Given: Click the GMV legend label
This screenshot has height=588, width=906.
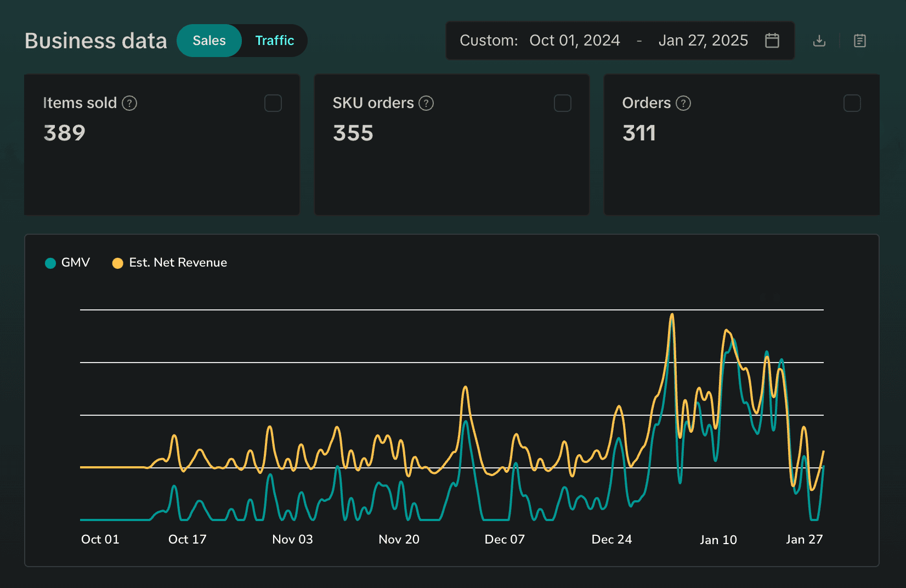Looking at the screenshot, I should (x=76, y=263).
